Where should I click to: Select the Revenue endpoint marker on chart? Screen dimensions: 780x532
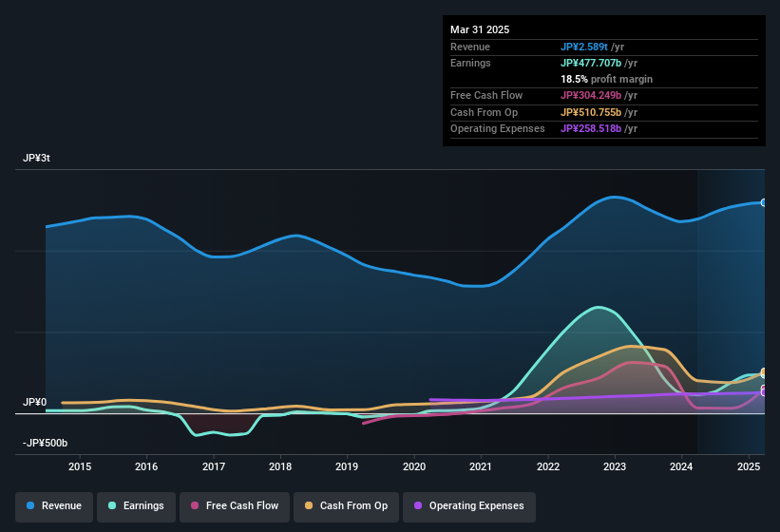[x=764, y=203]
